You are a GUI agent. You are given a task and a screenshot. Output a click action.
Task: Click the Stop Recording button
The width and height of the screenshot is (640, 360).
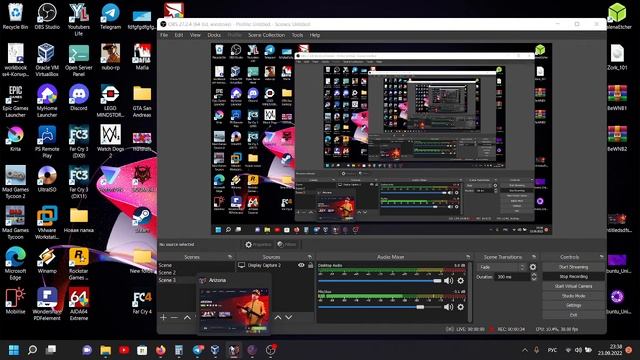(573, 277)
